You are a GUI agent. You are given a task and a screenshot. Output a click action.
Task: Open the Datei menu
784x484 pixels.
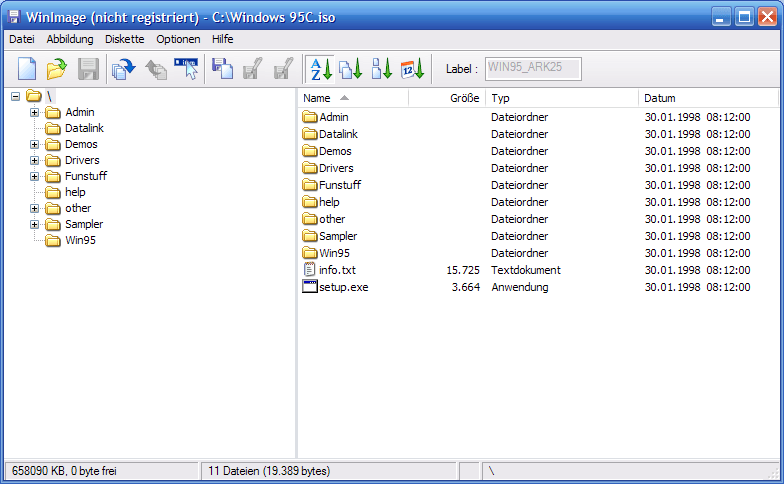pyautogui.click(x=22, y=39)
